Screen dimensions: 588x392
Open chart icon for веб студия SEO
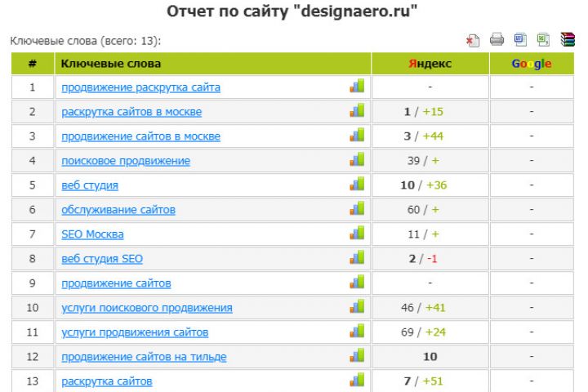tap(357, 257)
